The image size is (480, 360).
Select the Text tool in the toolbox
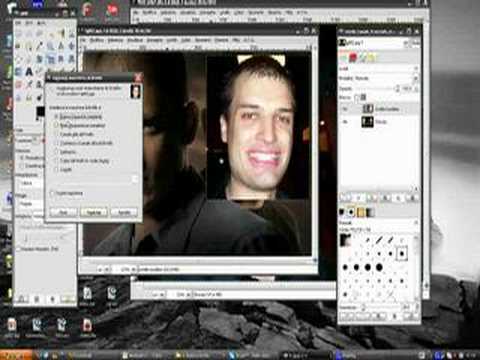point(29,72)
